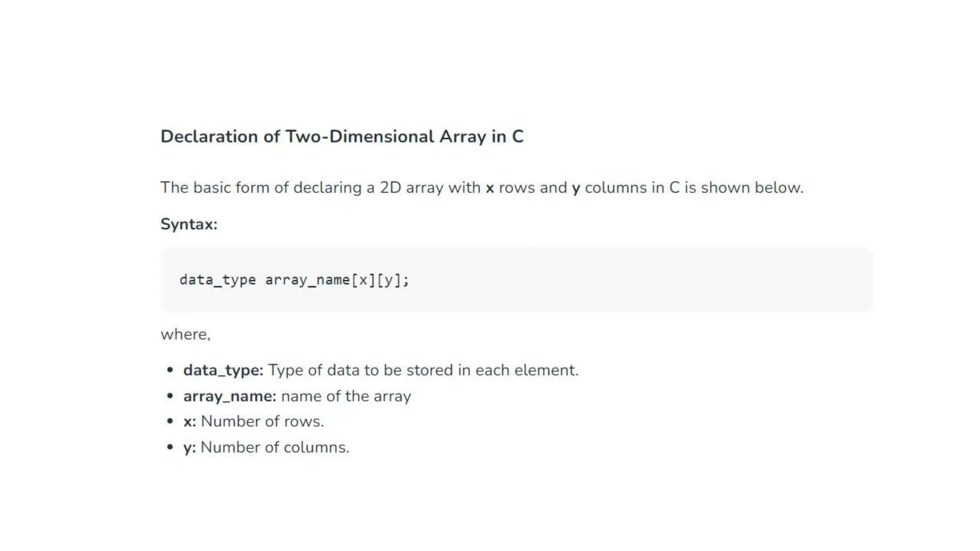Click bold 'x' in the intro sentence
980x551 pixels.
pos(490,188)
